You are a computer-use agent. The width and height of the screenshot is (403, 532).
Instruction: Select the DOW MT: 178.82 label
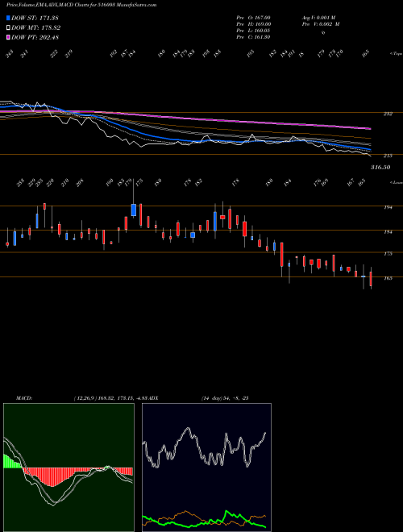click(x=35, y=28)
